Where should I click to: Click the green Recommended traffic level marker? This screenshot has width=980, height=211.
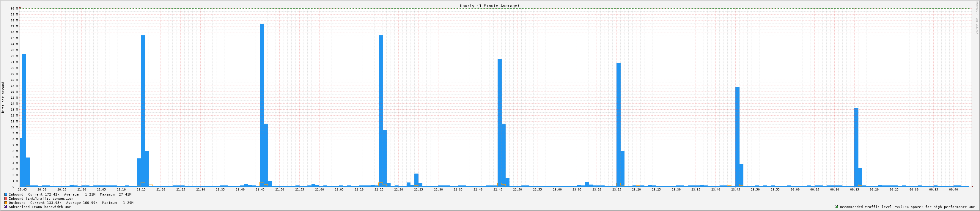click(x=836, y=207)
